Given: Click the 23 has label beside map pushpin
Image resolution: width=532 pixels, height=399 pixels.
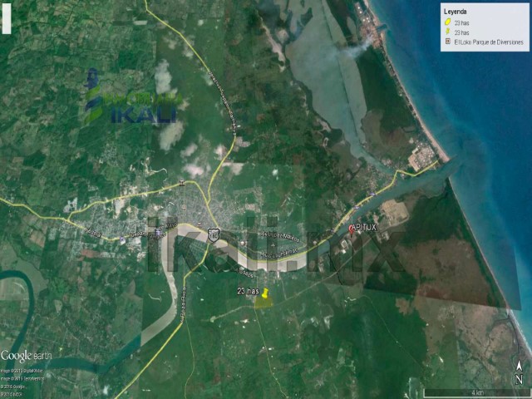Looking at the screenshot, I should 248,292.
